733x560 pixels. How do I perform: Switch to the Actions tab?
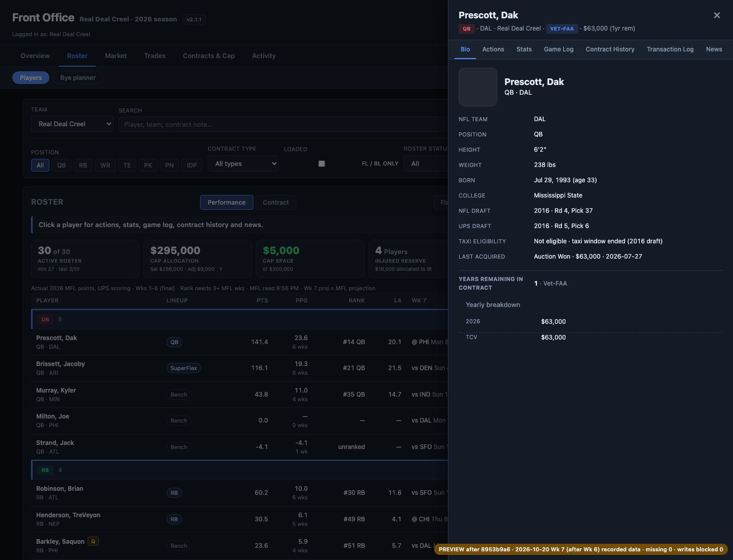coord(493,49)
